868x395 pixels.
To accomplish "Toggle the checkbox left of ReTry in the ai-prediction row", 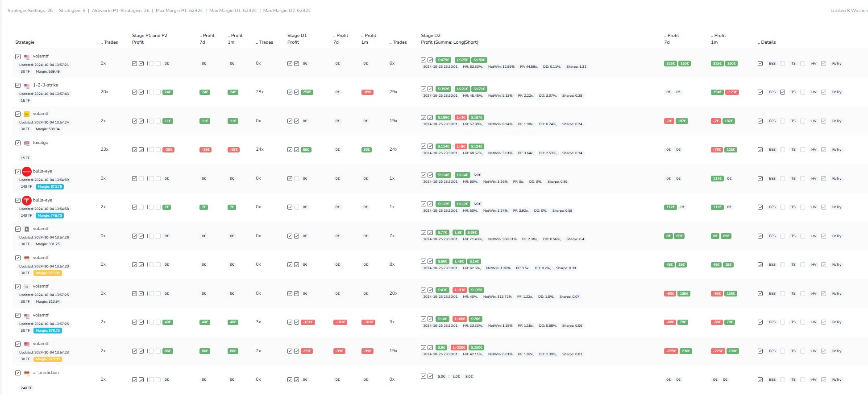I will click(823, 380).
